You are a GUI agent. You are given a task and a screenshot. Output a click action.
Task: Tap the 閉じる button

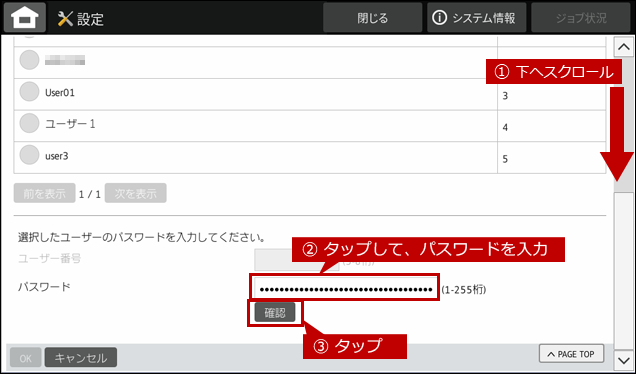click(372, 18)
